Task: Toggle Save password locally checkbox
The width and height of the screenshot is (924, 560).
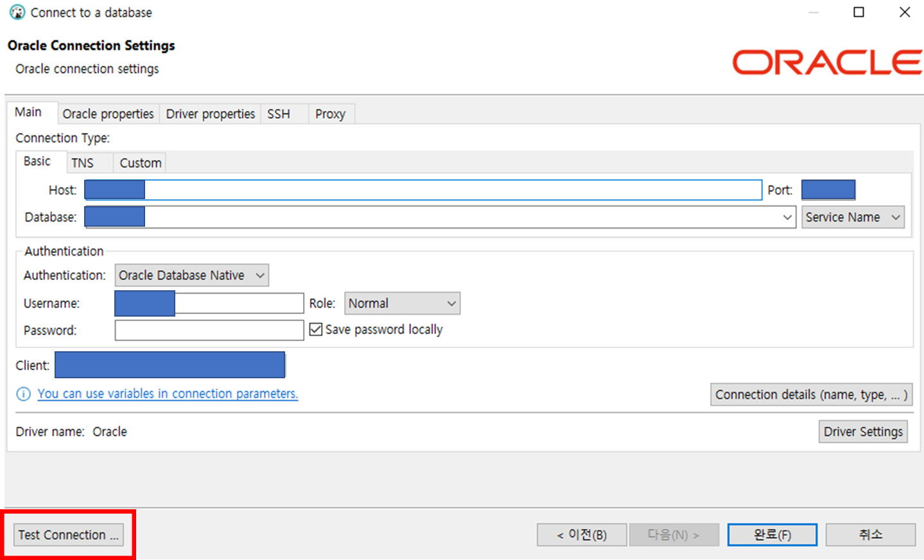Action: [x=315, y=329]
